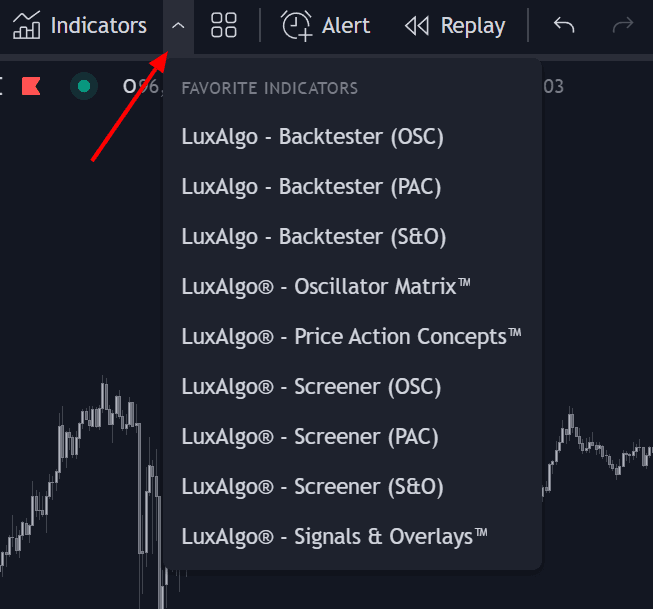
Task: Redo the undone chart action
Action: 623,25
